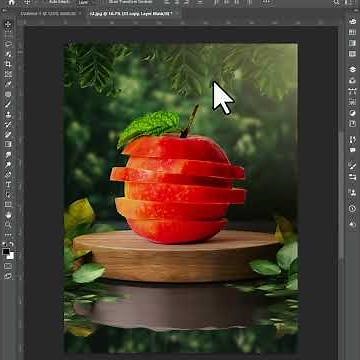Select the Pen tool

pyautogui.click(x=8, y=174)
